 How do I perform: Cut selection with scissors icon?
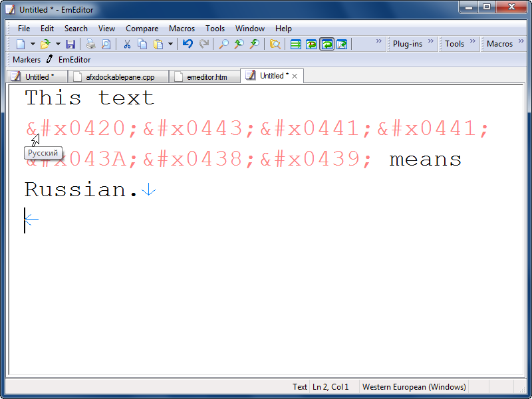pyautogui.click(x=127, y=44)
